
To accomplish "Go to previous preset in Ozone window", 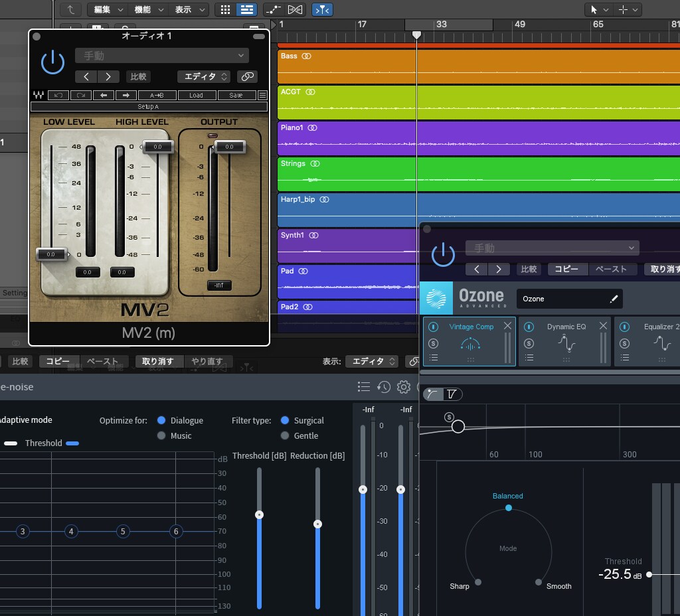I will [477, 269].
